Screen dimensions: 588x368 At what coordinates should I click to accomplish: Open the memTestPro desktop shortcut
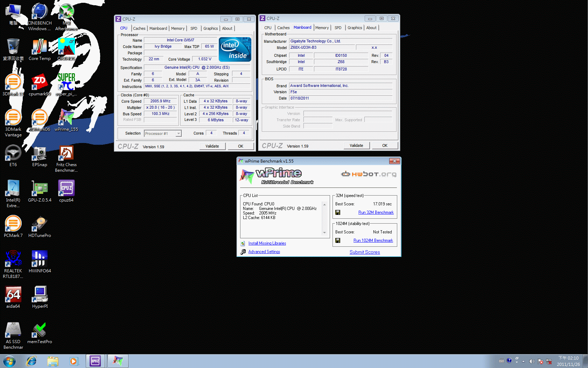click(x=40, y=330)
